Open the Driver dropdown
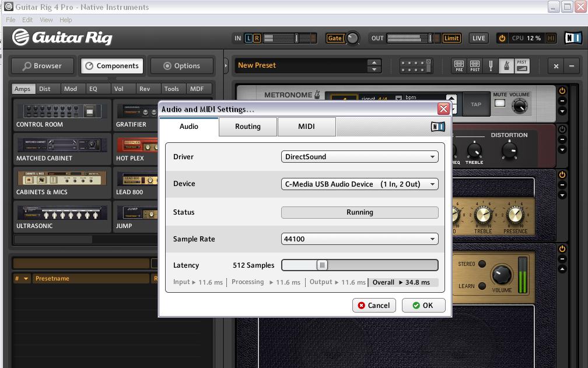Viewport: 588px width, 368px height. coord(359,157)
